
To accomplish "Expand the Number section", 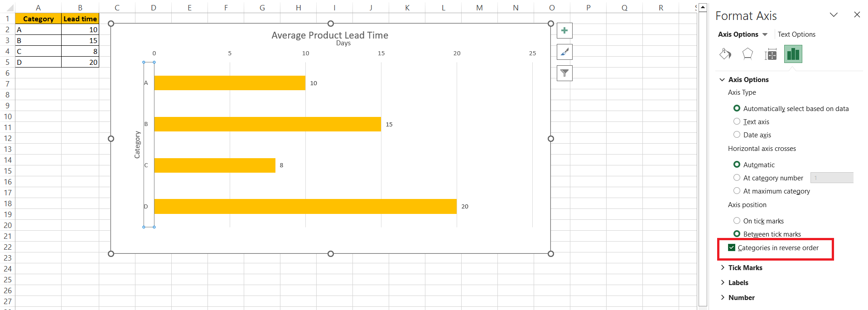I will [x=723, y=298].
